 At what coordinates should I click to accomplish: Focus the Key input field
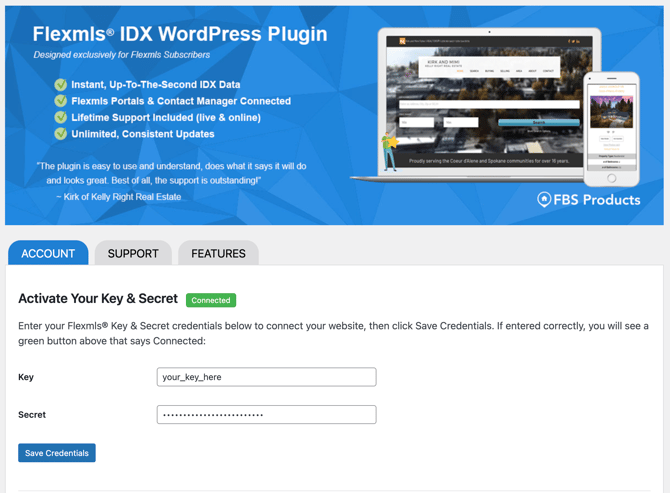[266, 377]
